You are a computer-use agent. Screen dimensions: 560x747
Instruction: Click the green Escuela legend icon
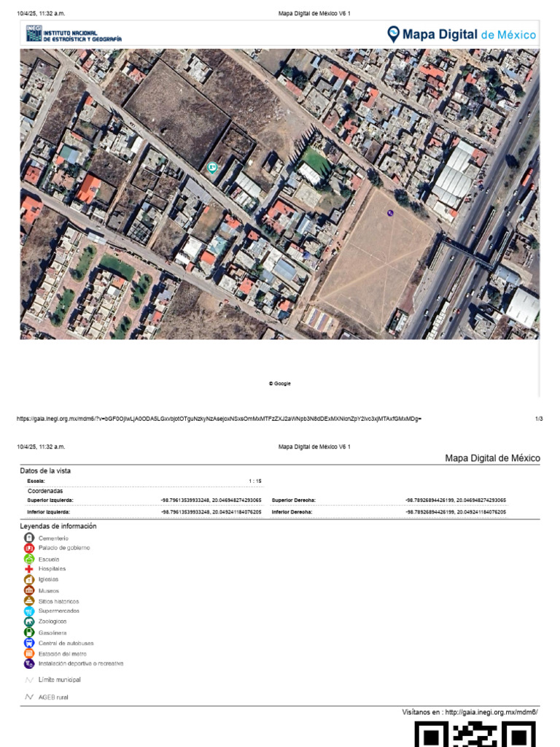coord(29,559)
